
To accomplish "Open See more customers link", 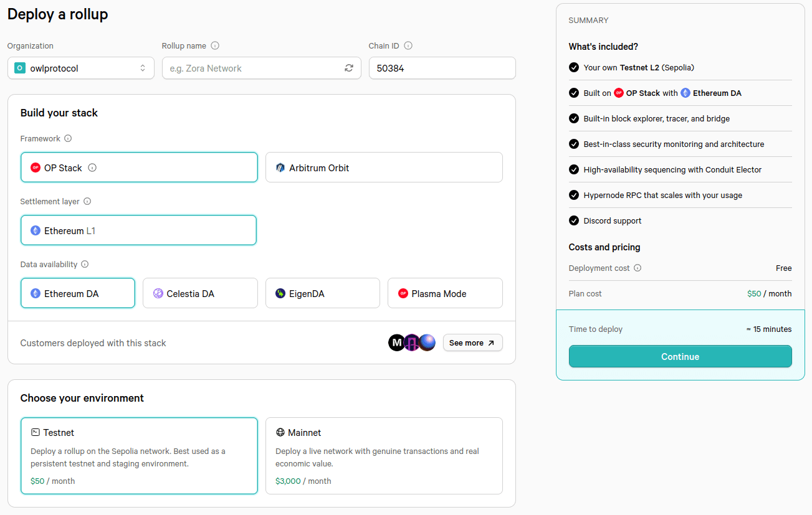I will coord(472,343).
